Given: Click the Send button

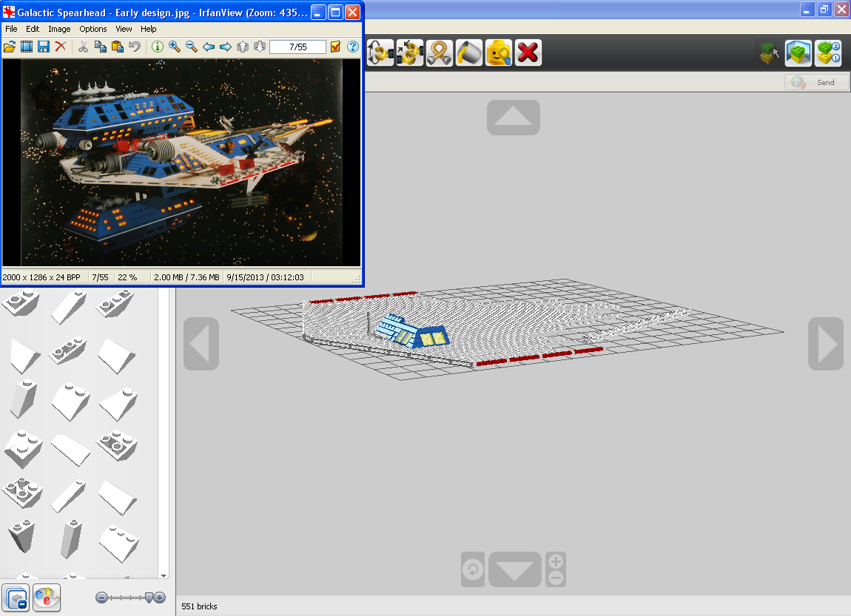Looking at the screenshot, I should (817, 82).
